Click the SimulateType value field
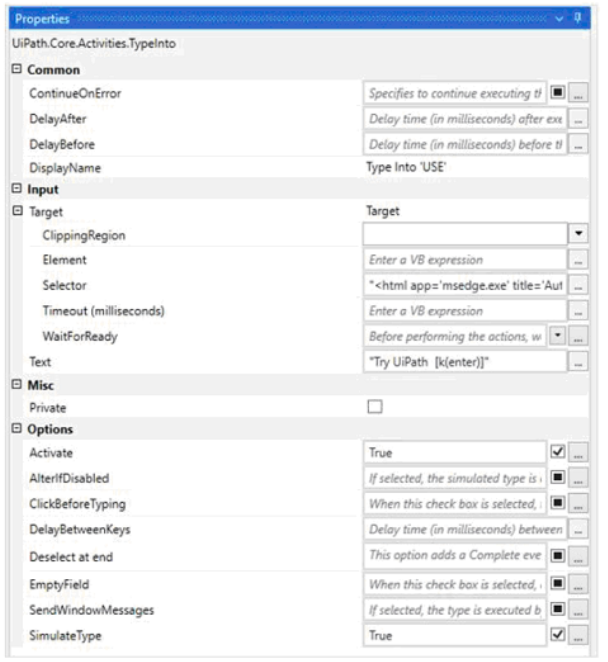This screenshot has height=662, width=608. (455, 635)
